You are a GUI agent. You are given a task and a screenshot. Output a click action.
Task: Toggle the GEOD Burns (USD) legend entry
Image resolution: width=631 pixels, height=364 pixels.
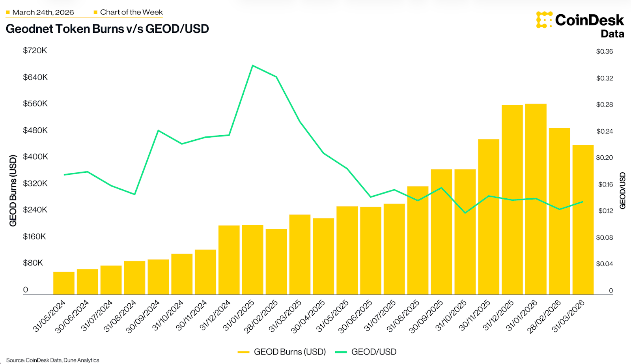click(282, 352)
